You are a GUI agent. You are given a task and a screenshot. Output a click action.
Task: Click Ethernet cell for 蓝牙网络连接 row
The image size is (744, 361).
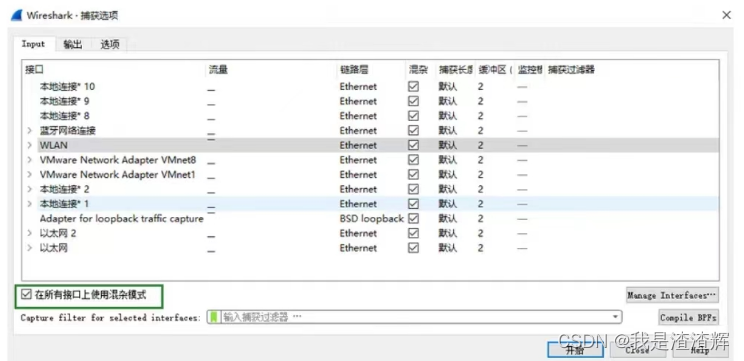pos(358,130)
